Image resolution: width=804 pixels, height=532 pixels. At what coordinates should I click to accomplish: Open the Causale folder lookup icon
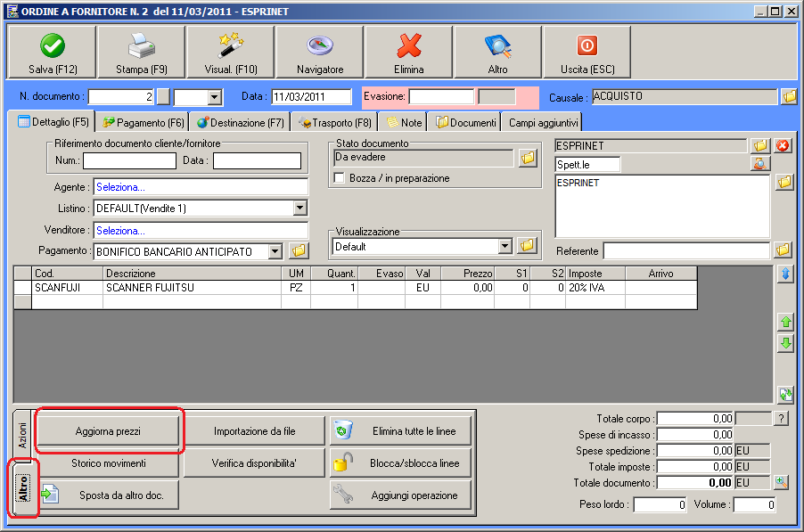click(x=789, y=96)
